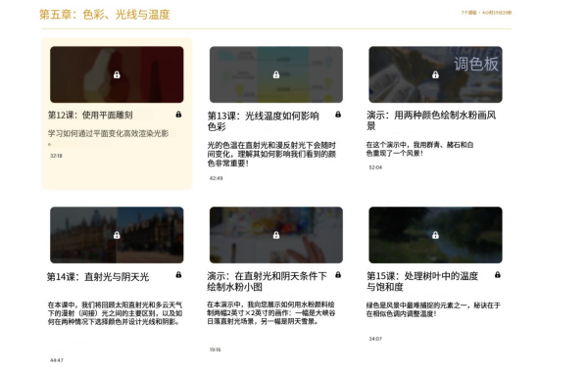Click description starting 在本演示中，我向您展示
This screenshot has height=375, width=588.
[x=271, y=312]
